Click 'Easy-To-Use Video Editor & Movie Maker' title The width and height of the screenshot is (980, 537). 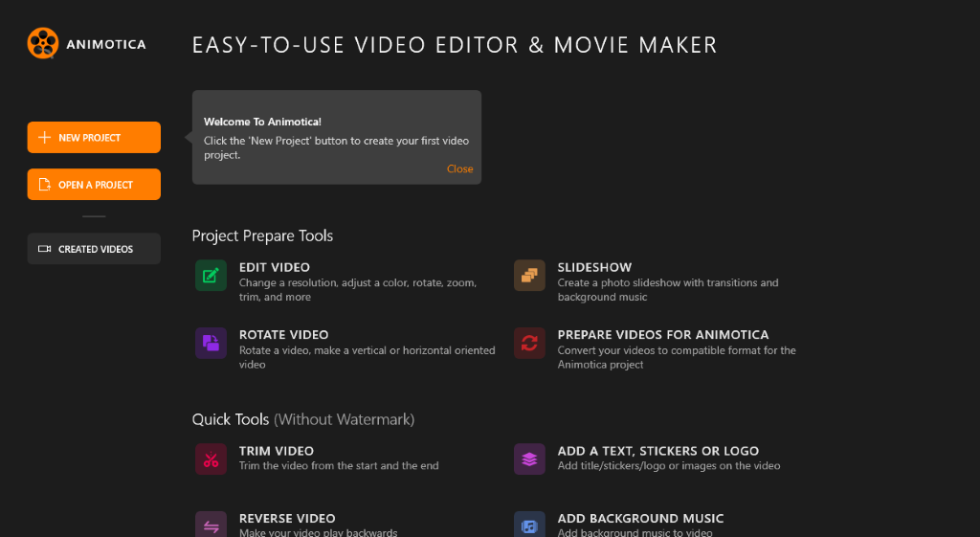(x=455, y=45)
